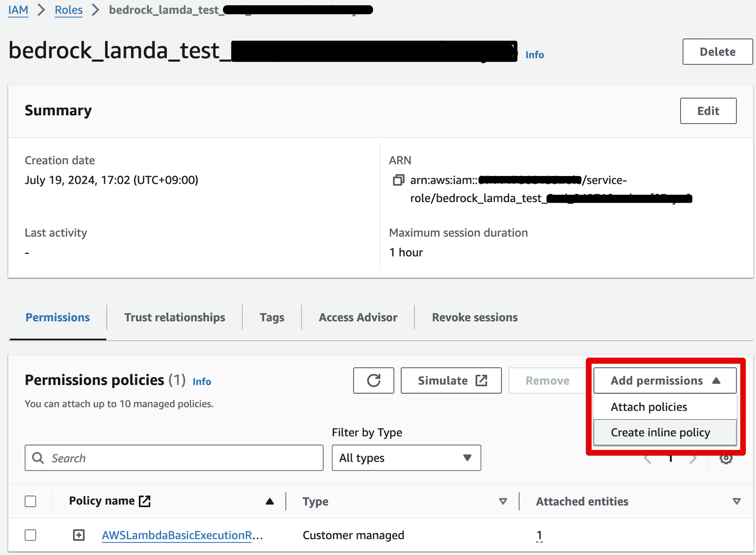Image resolution: width=756 pixels, height=555 pixels.
Task: Sort by Policy name ascending arrow
Action: (270, 501)
